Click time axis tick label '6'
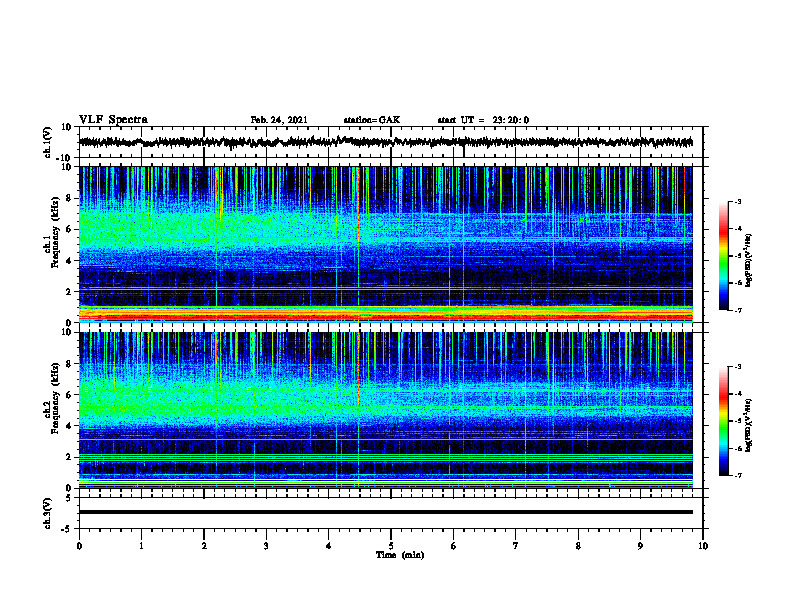Viewport: 792px width, 612px height. coord(454,546)
